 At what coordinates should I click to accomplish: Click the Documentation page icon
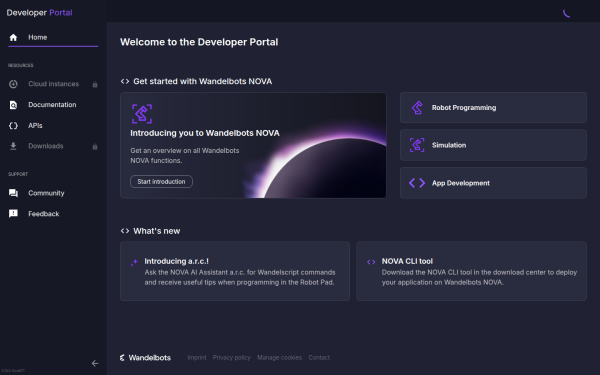[x=13, y=105]
